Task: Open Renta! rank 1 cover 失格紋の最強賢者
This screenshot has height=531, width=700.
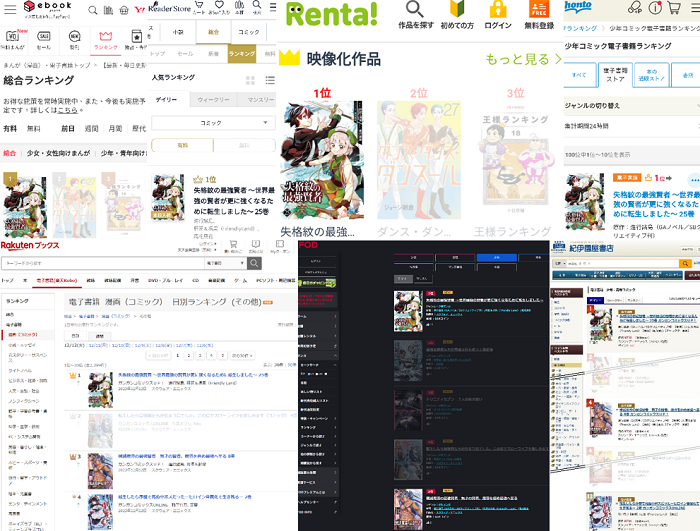Action: 321,159
